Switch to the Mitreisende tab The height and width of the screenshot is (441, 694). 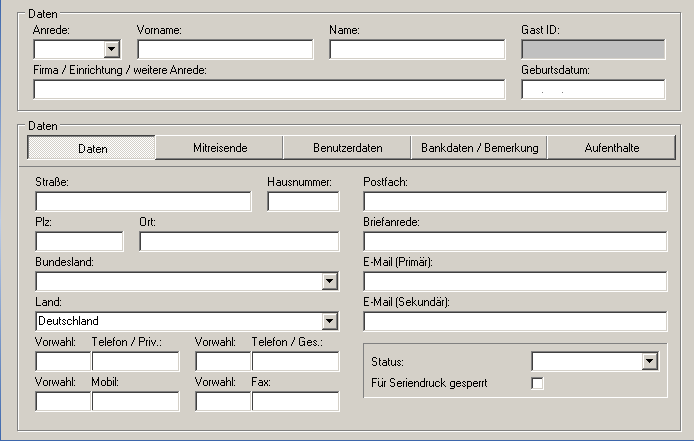point(220,148)
